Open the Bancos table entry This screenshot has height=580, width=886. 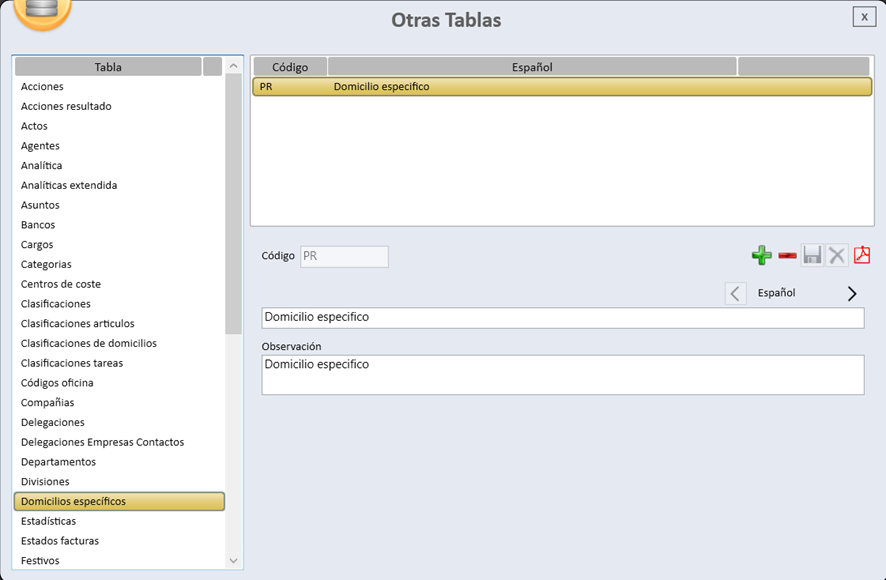(38, 225)
